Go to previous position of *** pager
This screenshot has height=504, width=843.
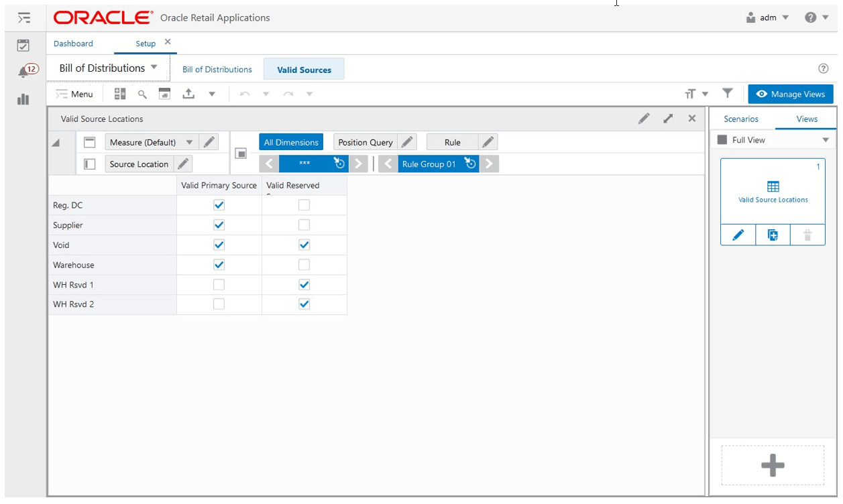268,164
